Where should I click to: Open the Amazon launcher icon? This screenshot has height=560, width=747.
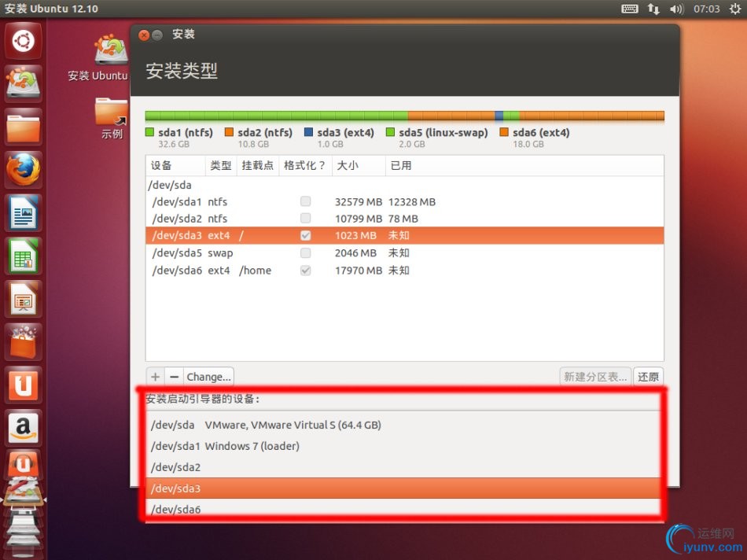point(24,428)
